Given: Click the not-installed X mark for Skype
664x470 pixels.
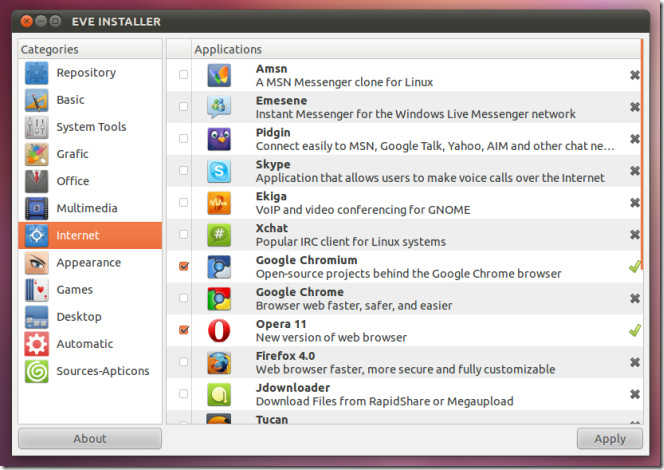Looking at the screenshot, I should coord(634,171).
